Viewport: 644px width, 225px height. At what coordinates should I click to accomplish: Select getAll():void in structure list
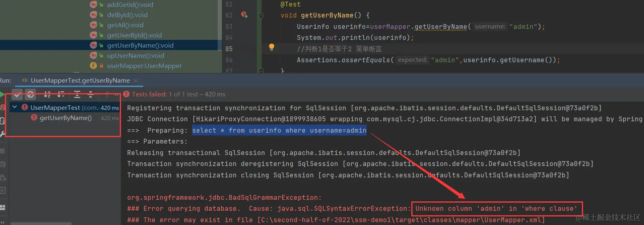point(125,25)
